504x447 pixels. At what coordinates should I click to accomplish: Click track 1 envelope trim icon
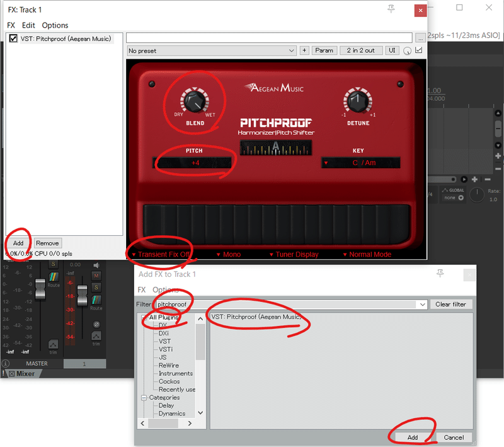[x=96, y=336]
